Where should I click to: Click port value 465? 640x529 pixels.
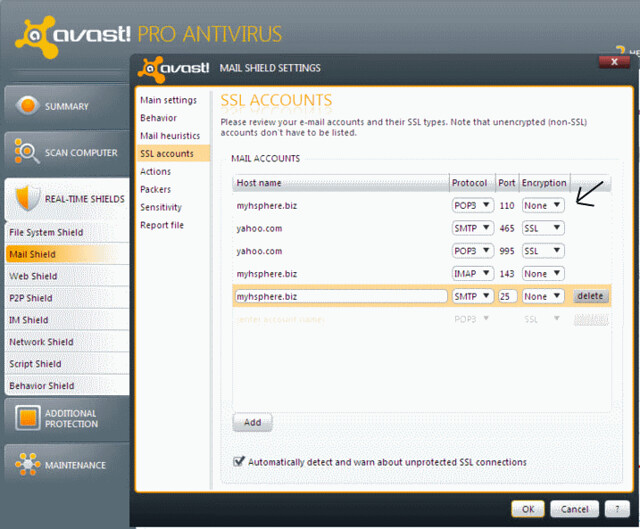point(507,229)
